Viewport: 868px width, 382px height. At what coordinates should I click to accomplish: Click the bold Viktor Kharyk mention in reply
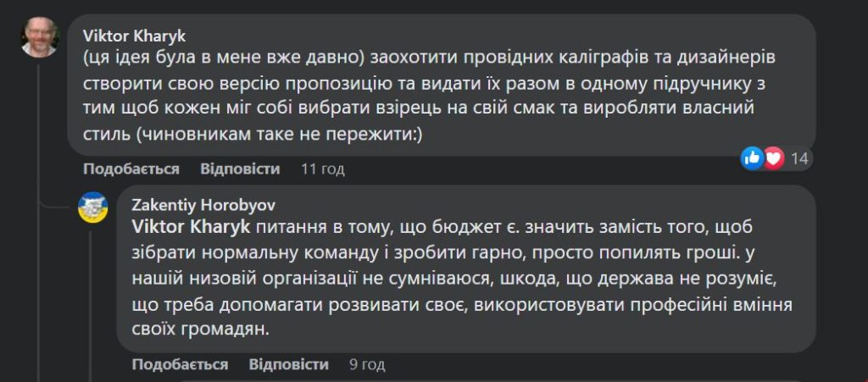click(192, 227)
